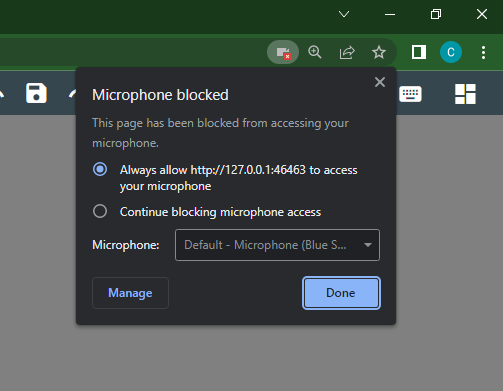The image size is (503, 391).
Task: Click the Manage button
Action: (x=130, y=293)
